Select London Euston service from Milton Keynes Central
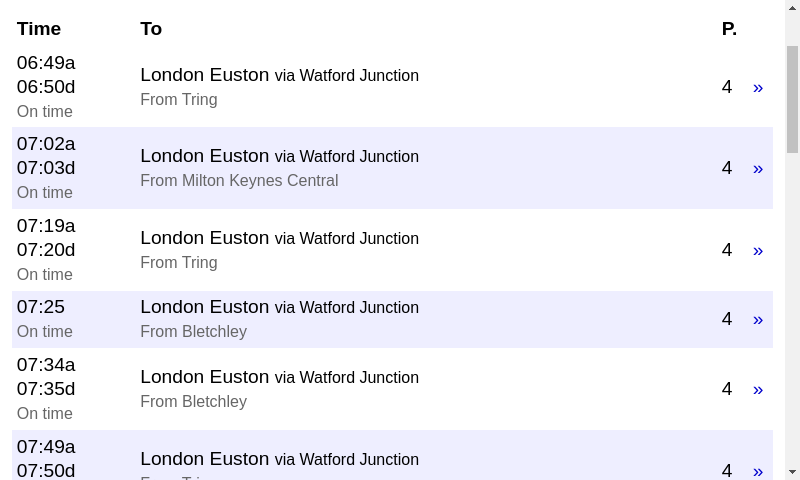Screen dimensions: 800x480 pyautogui.click(x=392, y=168)
